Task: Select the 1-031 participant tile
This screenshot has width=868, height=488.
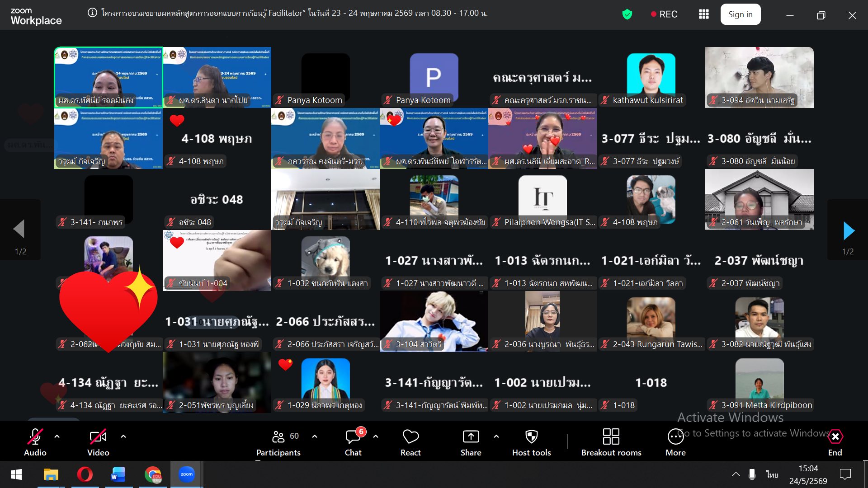Action: [217, 321]
